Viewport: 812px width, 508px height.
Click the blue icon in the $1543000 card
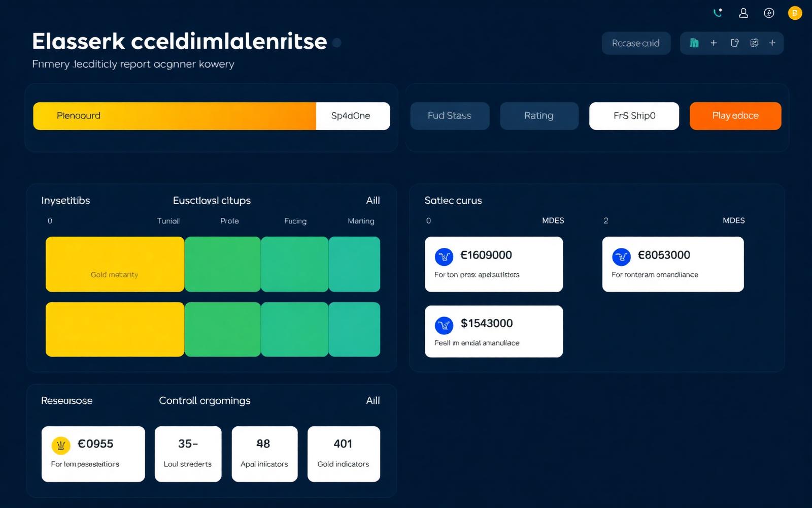444,325
